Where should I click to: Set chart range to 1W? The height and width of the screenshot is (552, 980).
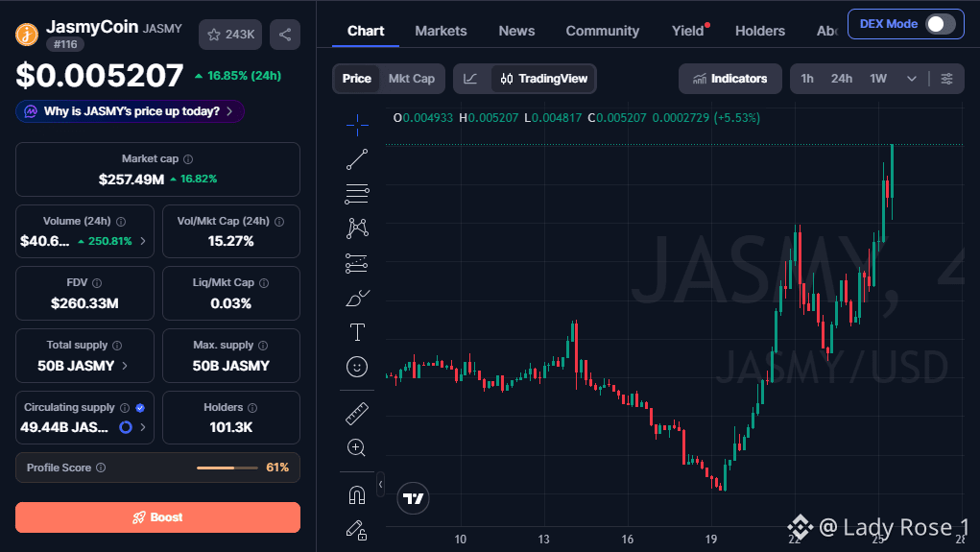coord(878,79)
